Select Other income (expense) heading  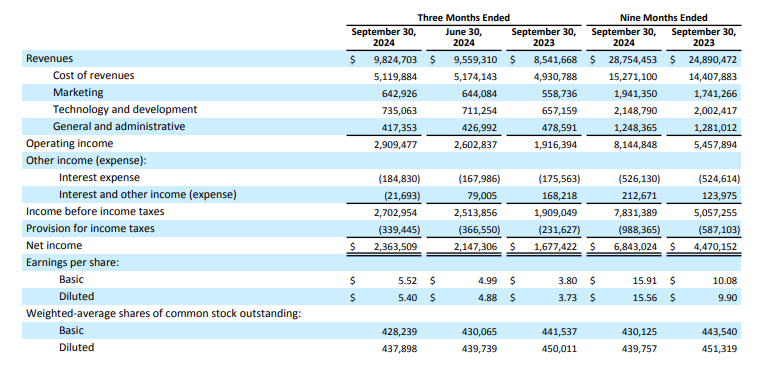[x=87, y=160]
